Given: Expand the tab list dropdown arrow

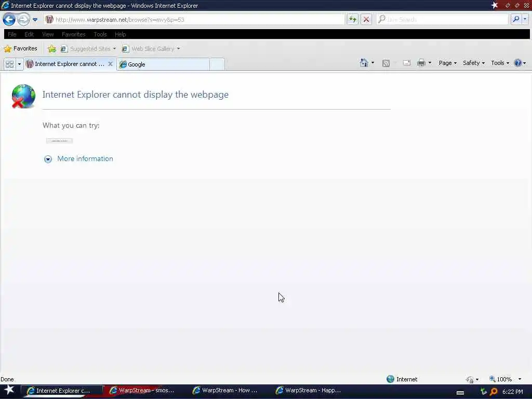Looking at the screenshot, I should 19,64.
